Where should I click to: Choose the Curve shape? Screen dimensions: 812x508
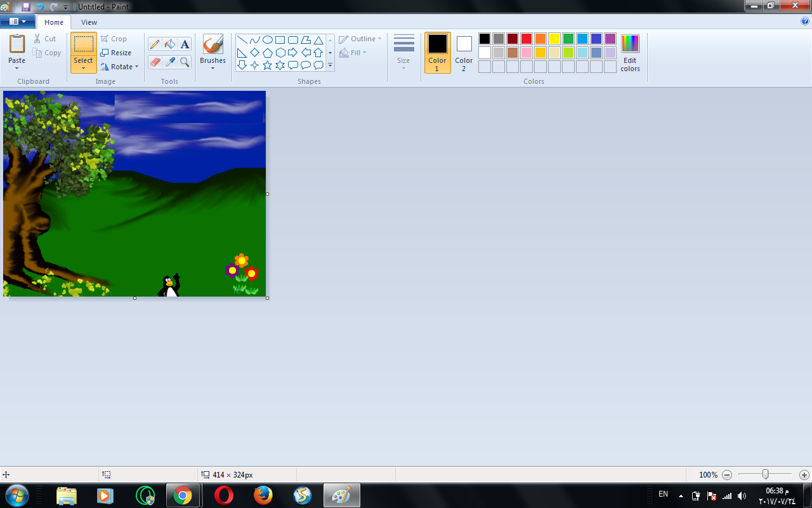254,40
